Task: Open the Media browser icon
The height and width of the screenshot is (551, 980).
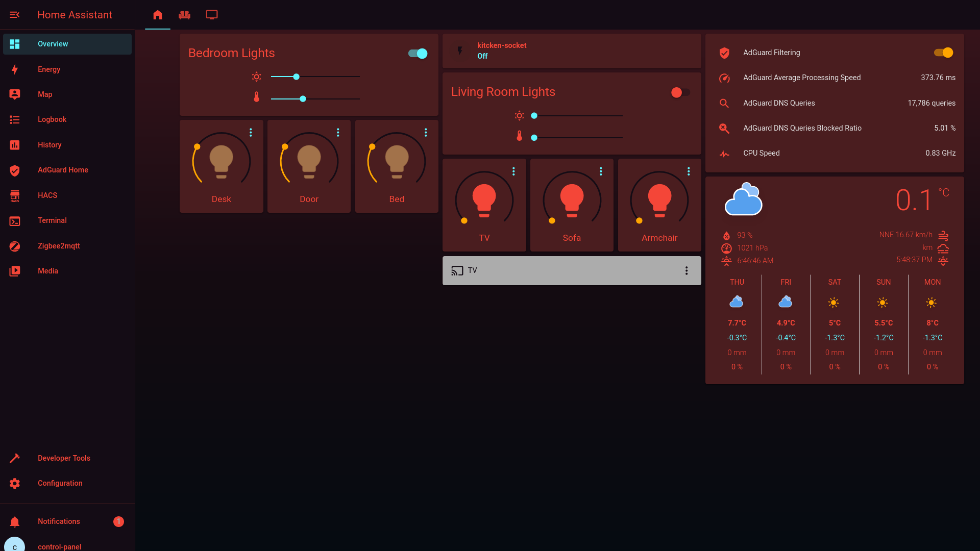Action: [47, 271]
